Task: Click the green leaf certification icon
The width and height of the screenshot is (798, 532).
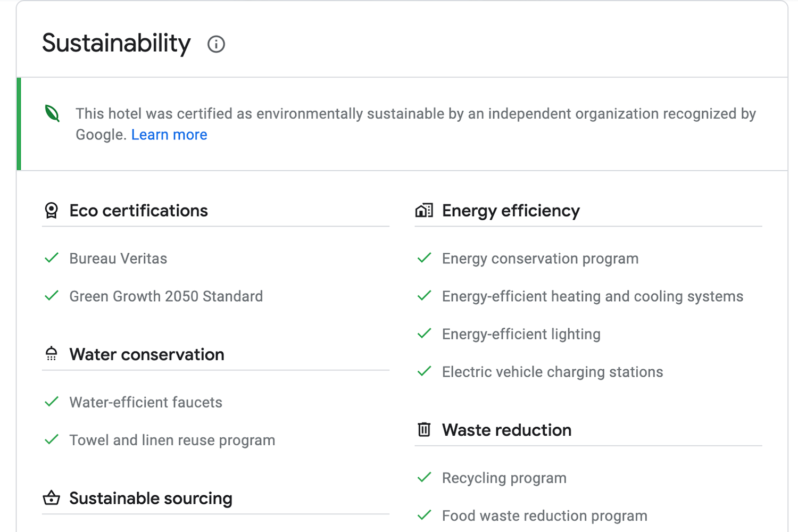Action: tap(52, 113)
